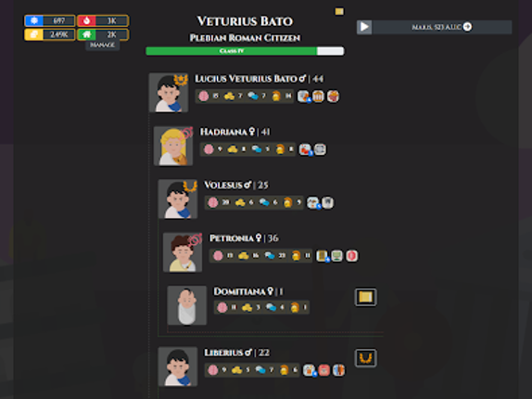Click the play button beside the date
532x399 pixels.
tap(364, 27)
